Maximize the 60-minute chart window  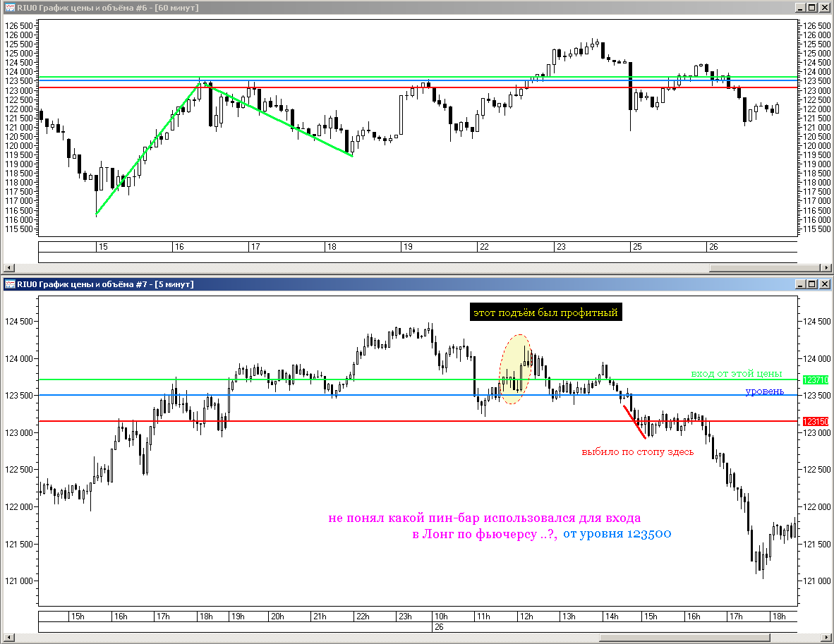[x=812, y=8]
